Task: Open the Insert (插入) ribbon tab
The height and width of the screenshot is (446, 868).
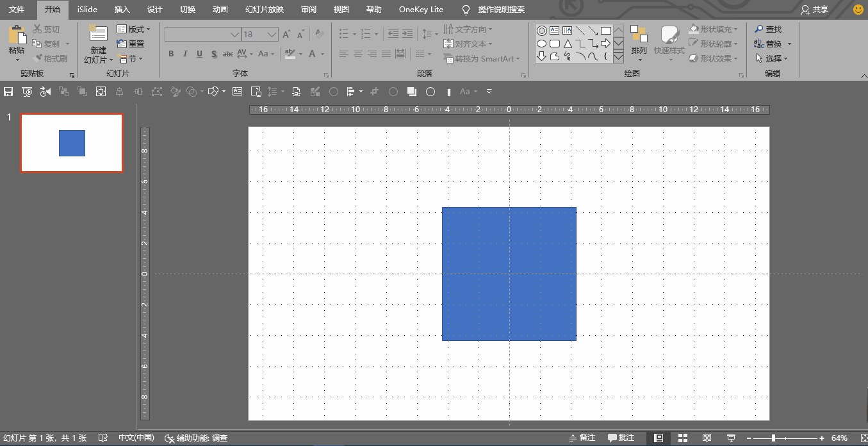Action: 122,10
